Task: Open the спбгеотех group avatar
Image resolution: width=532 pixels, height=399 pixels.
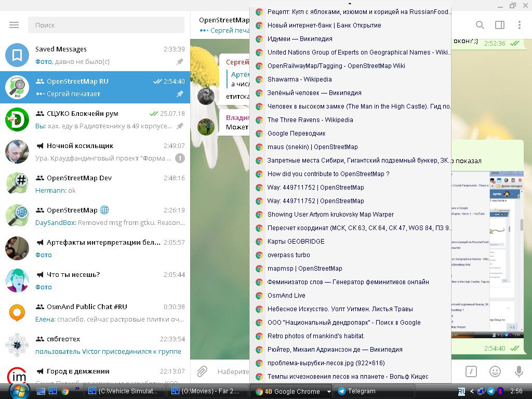Action: (17, 345)
